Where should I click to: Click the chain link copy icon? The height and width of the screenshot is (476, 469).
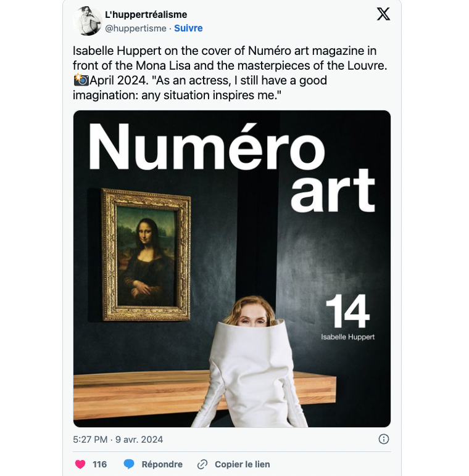(202, 464)
